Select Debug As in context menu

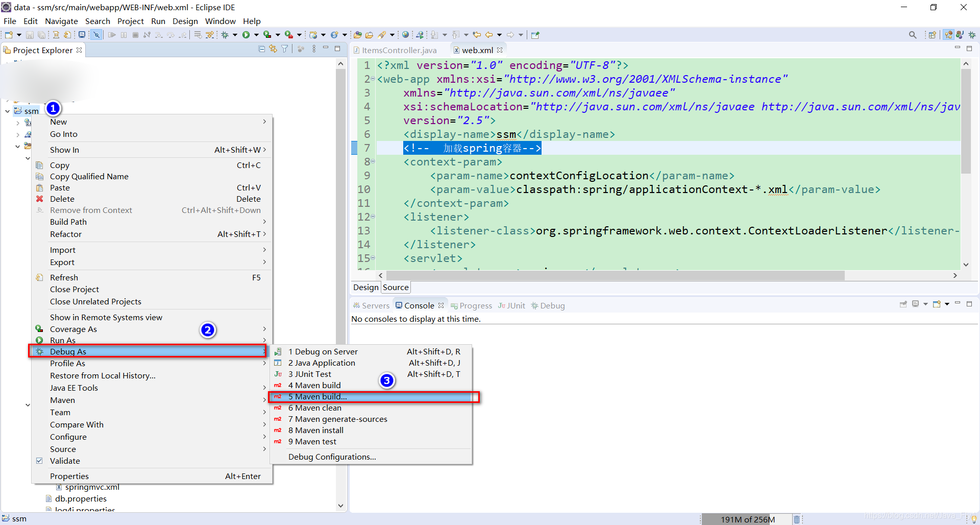pos(148,351)
